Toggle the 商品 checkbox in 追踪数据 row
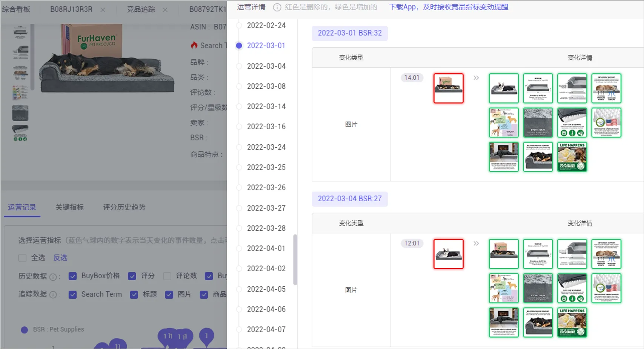 (x=204, y=295)
